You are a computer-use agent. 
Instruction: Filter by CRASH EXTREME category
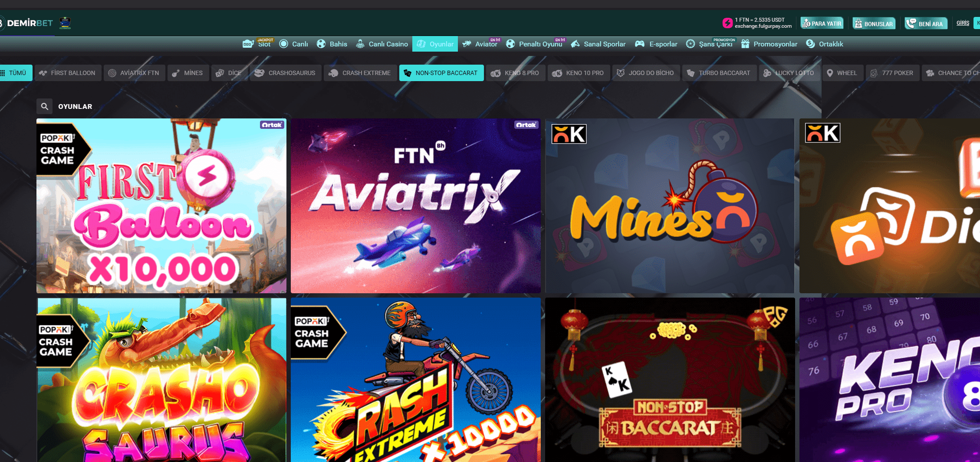(361, 73)
